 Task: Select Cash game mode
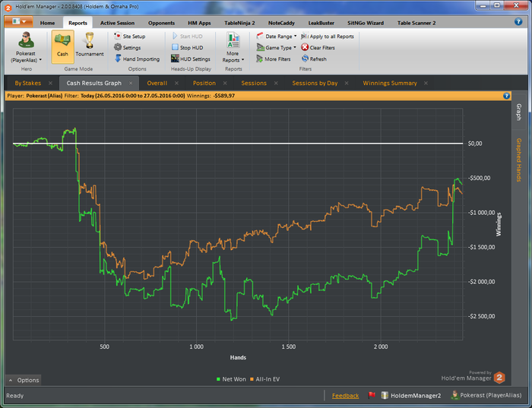point(63,47)
